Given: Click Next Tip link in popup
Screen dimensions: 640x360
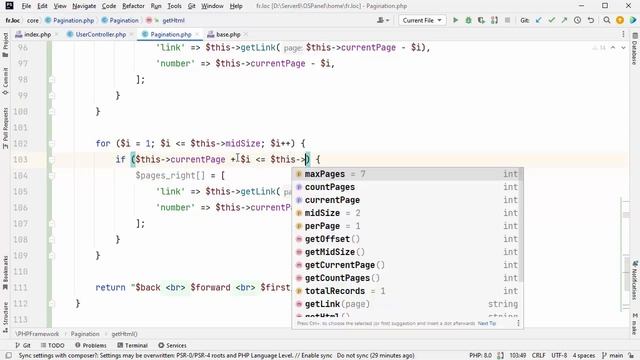Looking at the screenshot, I should pyautogui.click(x=487, y=323).
